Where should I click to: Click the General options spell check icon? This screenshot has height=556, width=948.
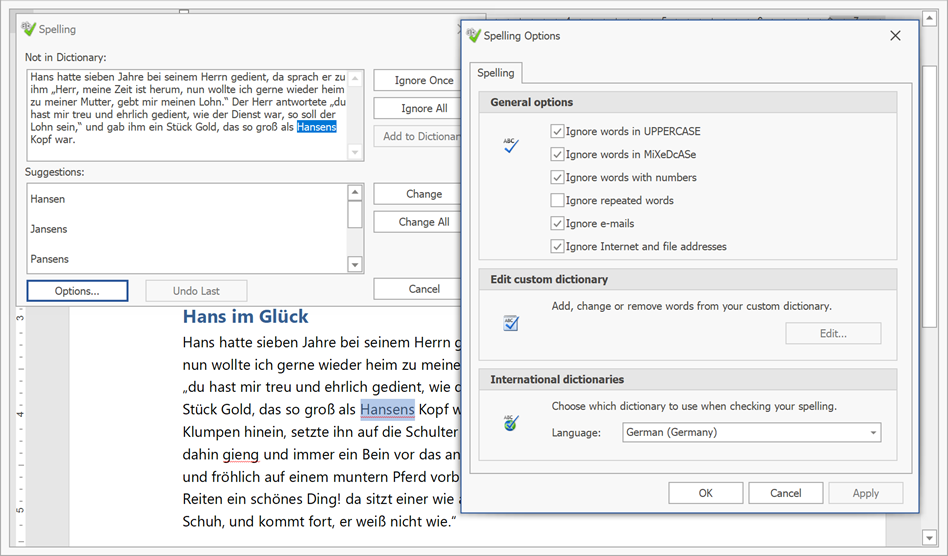(x=511, y=146)
